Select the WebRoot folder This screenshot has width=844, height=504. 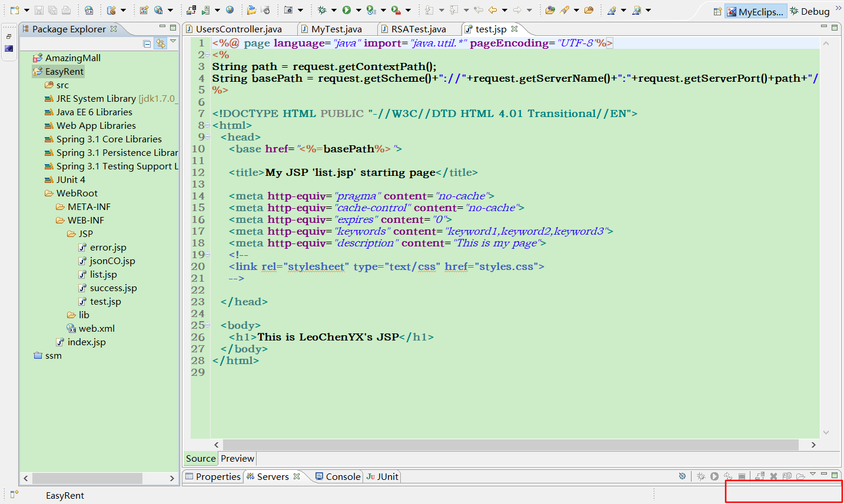click(x=71, y=193)
